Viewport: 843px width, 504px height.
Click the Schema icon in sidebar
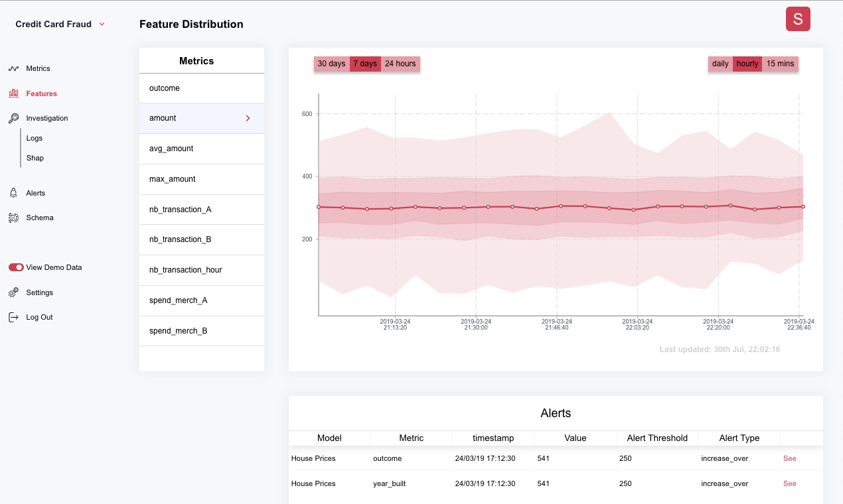pyautogui.click(x=13, y=218)
